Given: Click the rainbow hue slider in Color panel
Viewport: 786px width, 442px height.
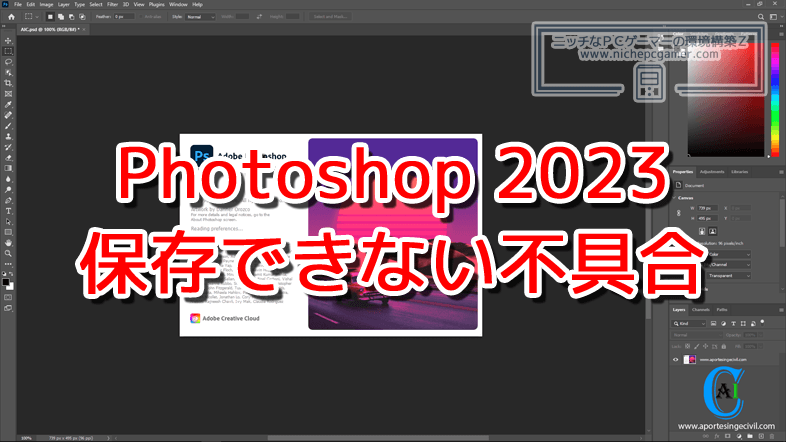Looking at the screenshot, I should click(775, 100).
